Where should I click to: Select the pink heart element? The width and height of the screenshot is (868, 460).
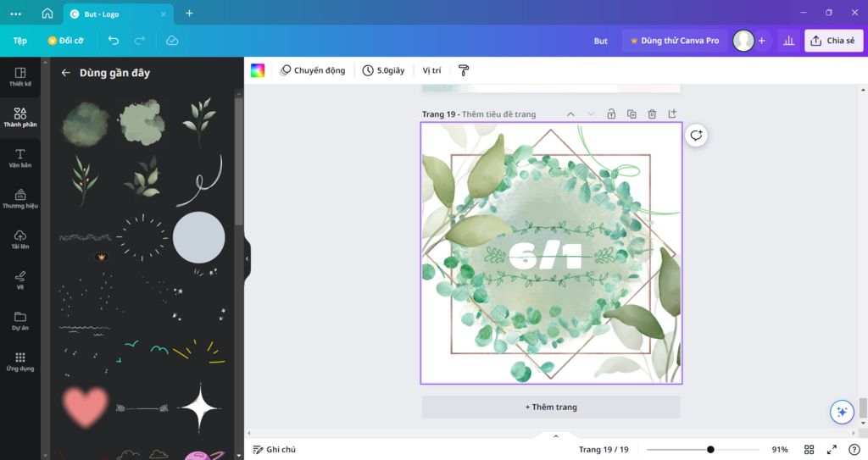pyautogui.click(x=85, y=407)
